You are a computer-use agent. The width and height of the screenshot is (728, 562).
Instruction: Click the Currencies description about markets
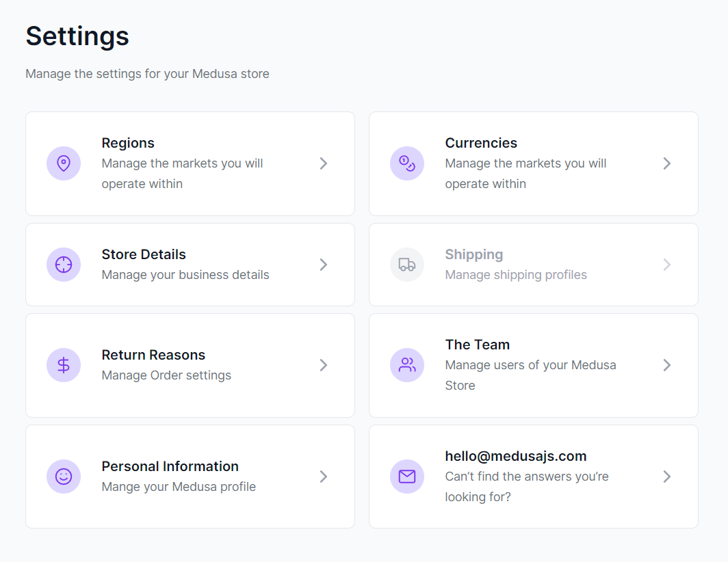point(525,174)
